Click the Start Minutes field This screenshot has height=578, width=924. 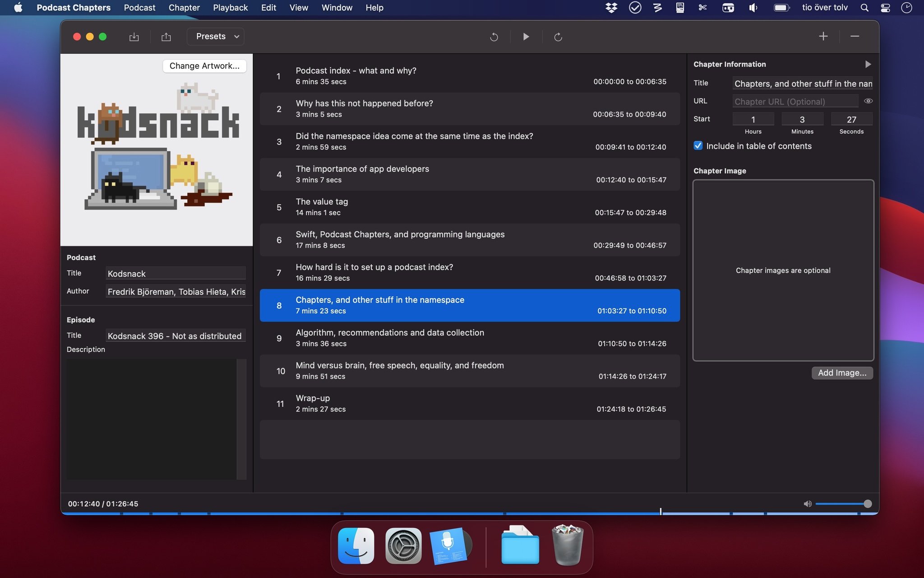(x=802, y=119)
